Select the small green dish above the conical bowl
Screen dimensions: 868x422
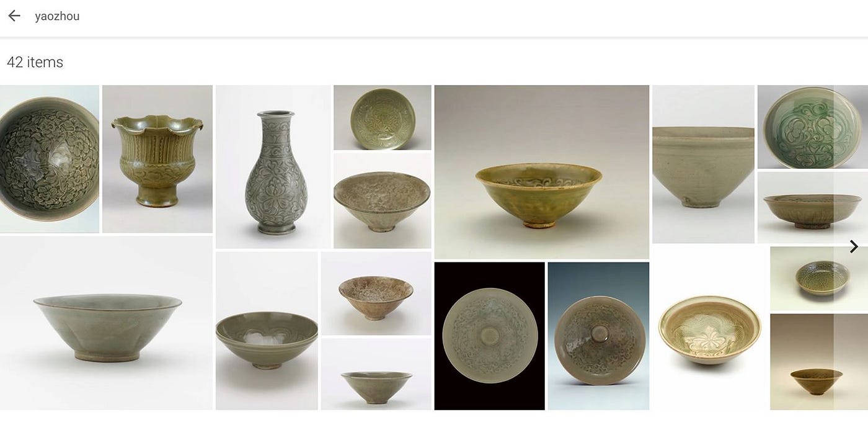tap(382, 118)
